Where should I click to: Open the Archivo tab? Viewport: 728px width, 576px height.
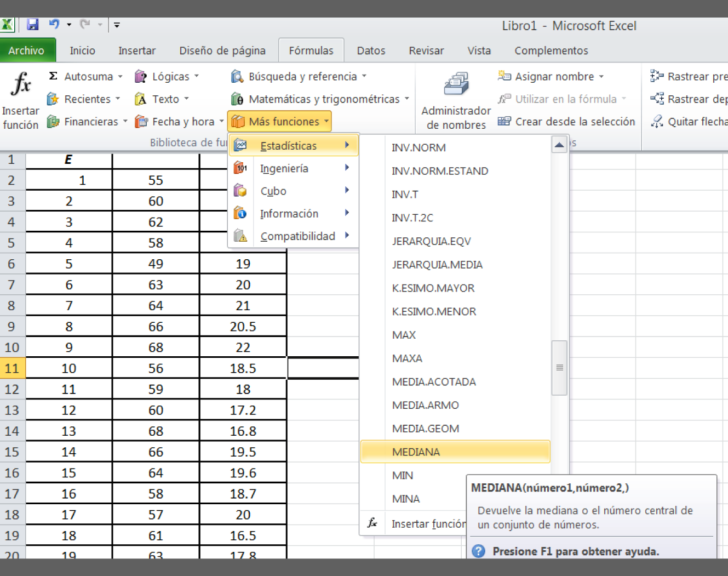coord(27,50)
